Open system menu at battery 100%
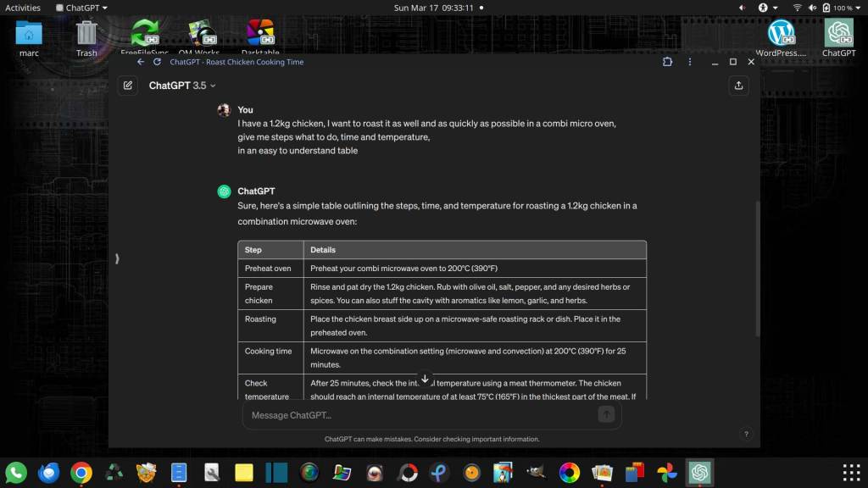This screenshot has width=868, height=488. [x=842, y=8]
